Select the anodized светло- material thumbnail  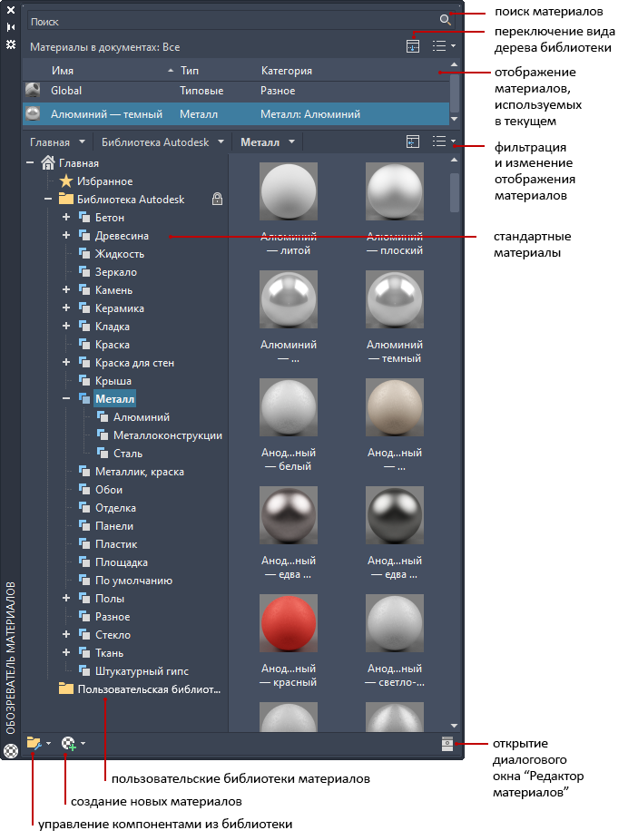tap(395, 623)
